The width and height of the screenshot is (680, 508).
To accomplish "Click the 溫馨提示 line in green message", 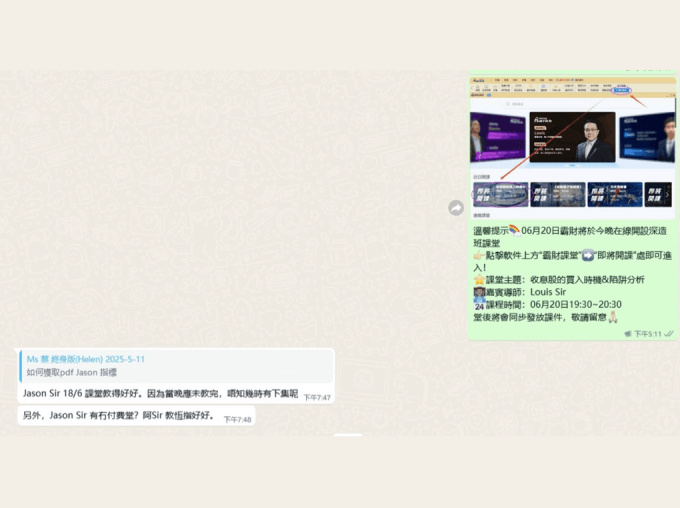I will point(560,230).
